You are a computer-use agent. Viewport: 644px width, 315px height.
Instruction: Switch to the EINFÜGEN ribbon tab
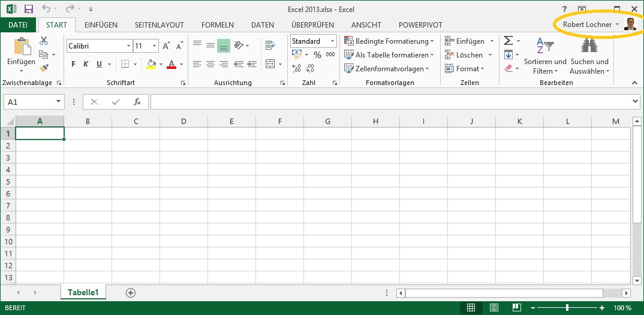click(x=101, y=25)
